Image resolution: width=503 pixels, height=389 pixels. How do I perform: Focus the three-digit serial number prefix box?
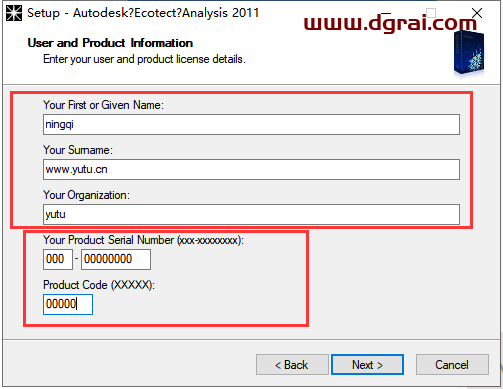[x=58, y=259]
